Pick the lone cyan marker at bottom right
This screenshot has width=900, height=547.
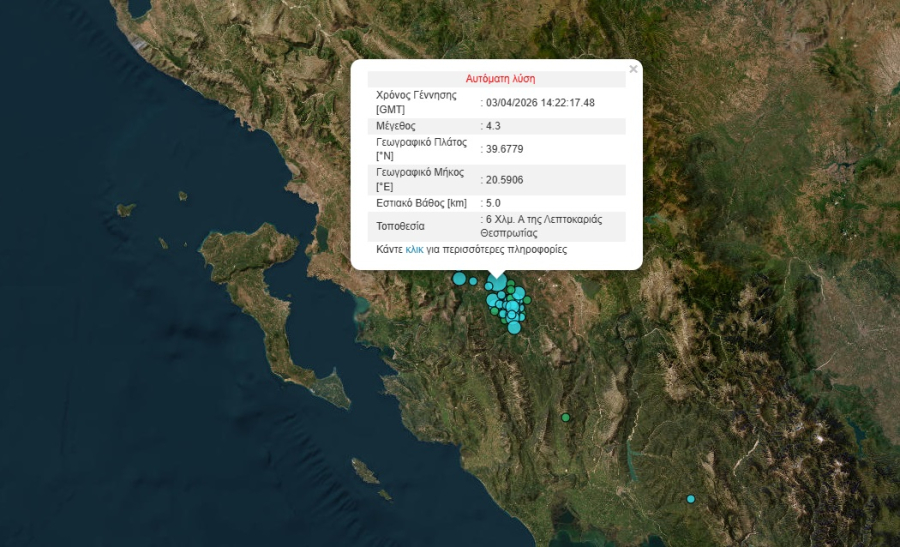(690, 499)
